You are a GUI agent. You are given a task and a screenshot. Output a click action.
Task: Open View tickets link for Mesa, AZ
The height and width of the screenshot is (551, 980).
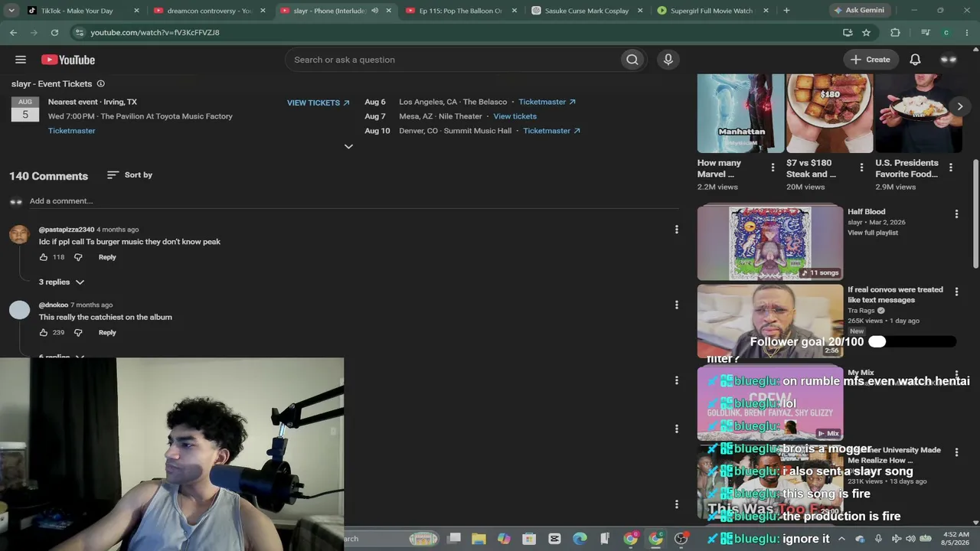click(514, 116)
